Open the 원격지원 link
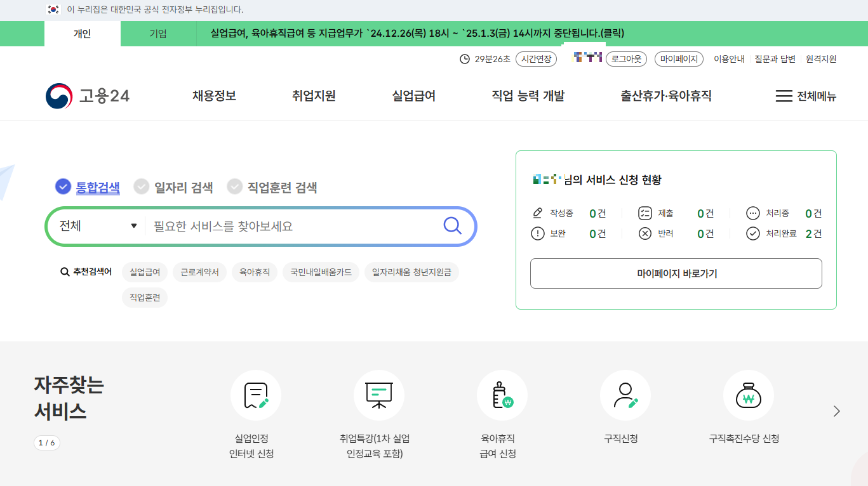The width and height of the screenshot is (868, 486). pyautogui.click(x=821, y=59)
